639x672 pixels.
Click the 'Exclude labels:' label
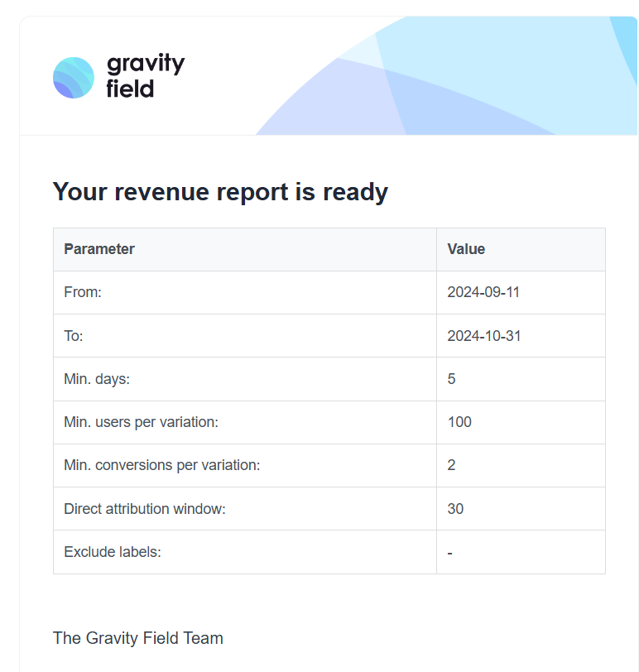click(x=112, y=552)
